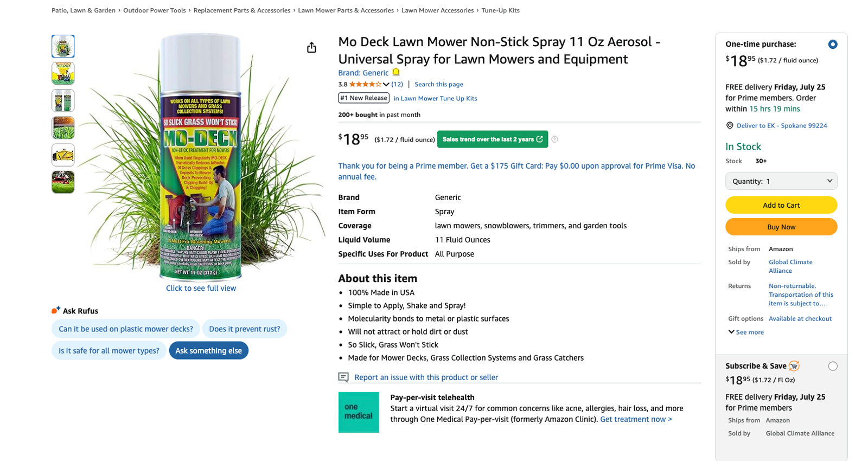
Task: Click the delivery location pin icon
Action: coord(730,126)
